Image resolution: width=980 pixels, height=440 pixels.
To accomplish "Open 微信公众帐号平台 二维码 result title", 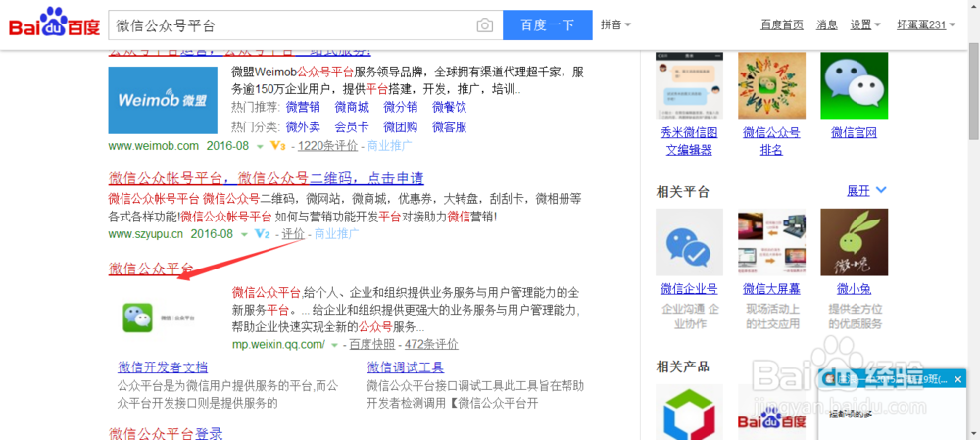I will tap(266, 178).
